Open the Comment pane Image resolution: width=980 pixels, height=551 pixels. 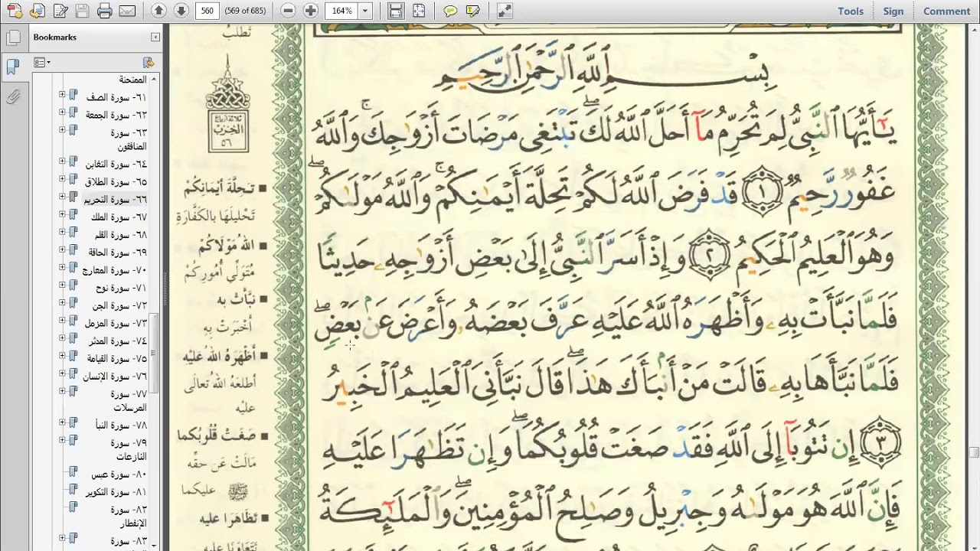947,11
